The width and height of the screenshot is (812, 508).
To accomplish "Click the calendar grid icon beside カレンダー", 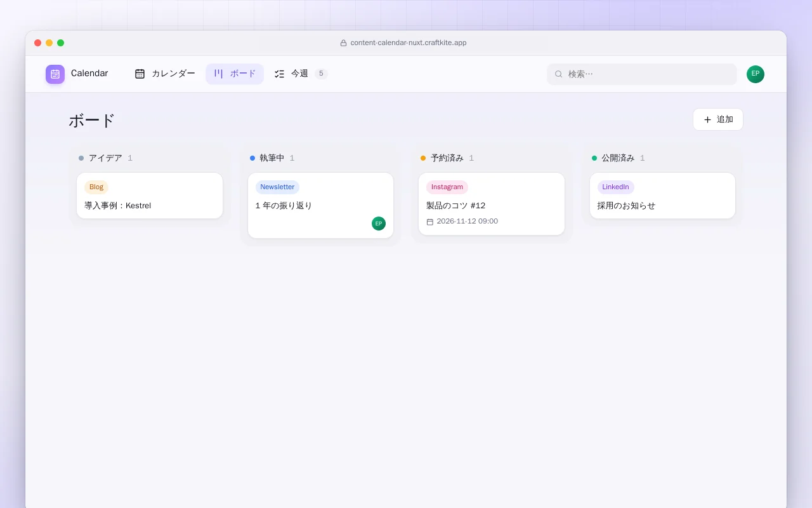I will click(140, 74).
